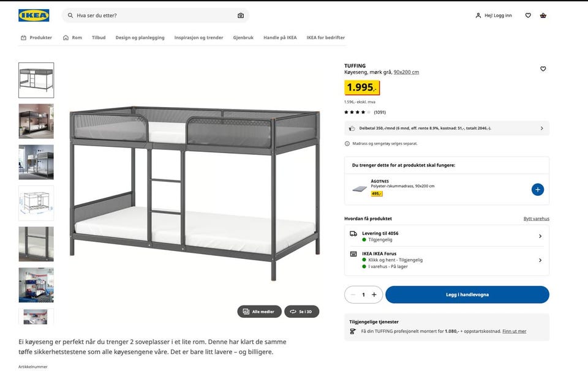Select the dimension drawing thumbnail
Image resolution: width=588 pixels, height=371 pixels.
point(36,203)
